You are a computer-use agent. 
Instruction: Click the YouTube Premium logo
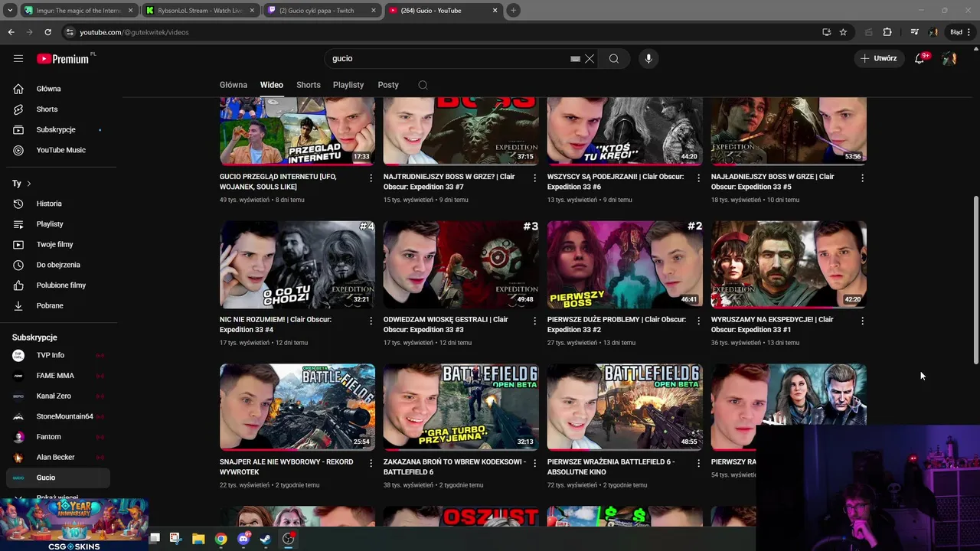pyautogui.click(x=63, y=59)
